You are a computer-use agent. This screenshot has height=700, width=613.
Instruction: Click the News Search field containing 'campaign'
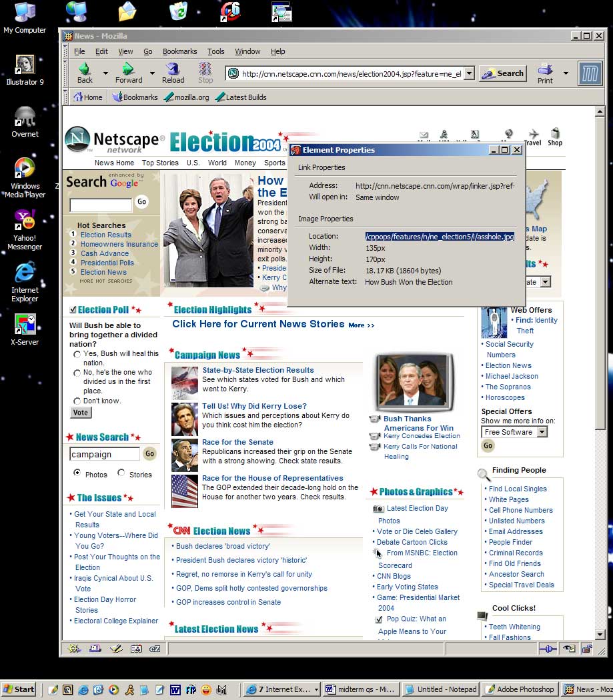(105, 454)
